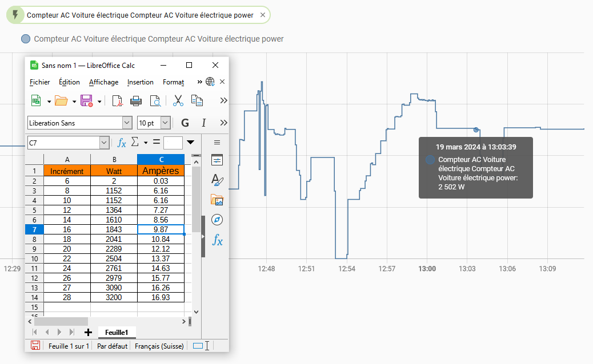Remove the Compteur AC Voiture électrique chip
The height and width of the screenshot is (364, 593).
click(263, 15)
